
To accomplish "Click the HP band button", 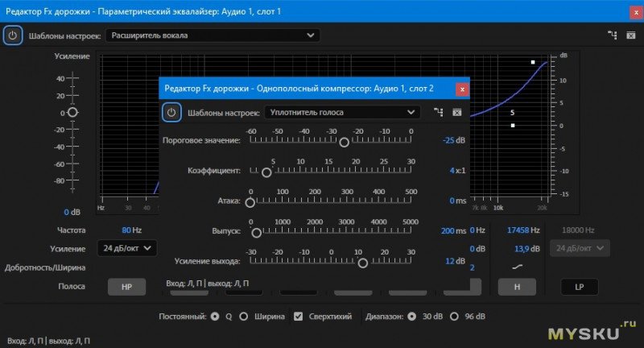I will click(x=126, y=286).
